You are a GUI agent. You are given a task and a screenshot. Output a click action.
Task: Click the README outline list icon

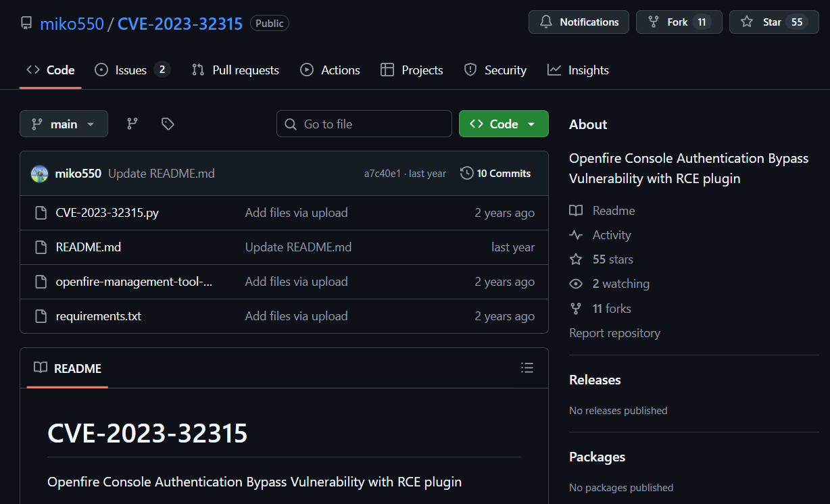[527, 368]
